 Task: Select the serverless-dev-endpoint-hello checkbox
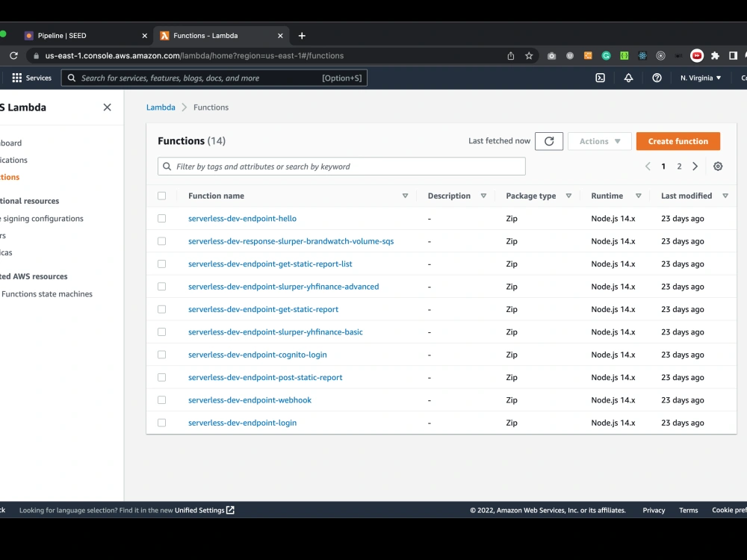[x=162, y=219]
